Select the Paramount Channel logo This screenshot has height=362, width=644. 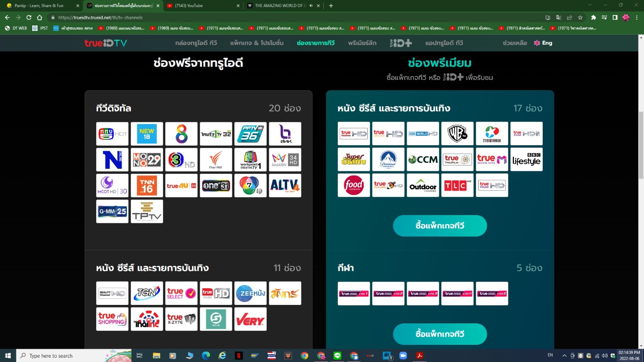(388, 159)
